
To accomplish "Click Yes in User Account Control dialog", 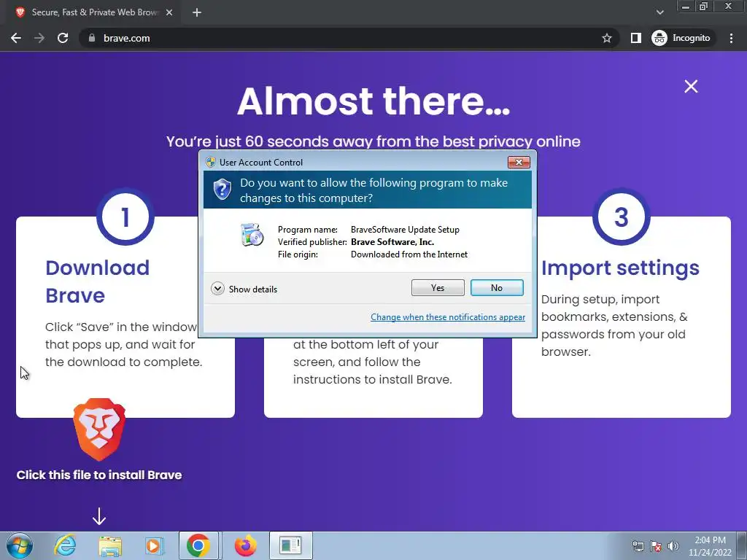I will 438,287.
